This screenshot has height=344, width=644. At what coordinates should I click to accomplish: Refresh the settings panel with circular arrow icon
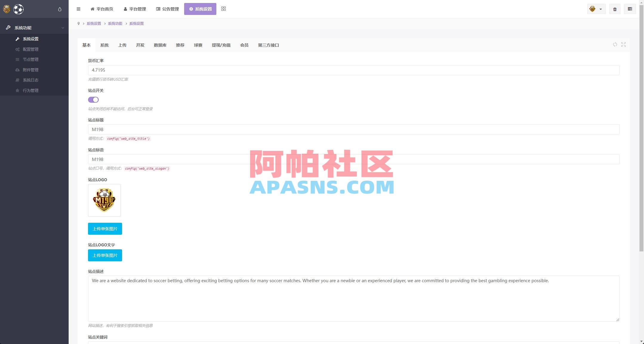(615, 44)
